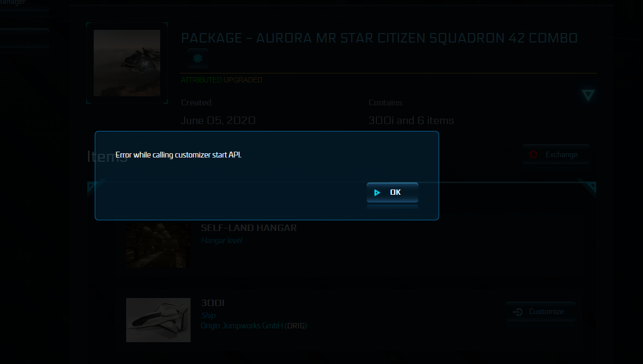Click the red prohibited icon on Exchange

click(x=533, y=155)
